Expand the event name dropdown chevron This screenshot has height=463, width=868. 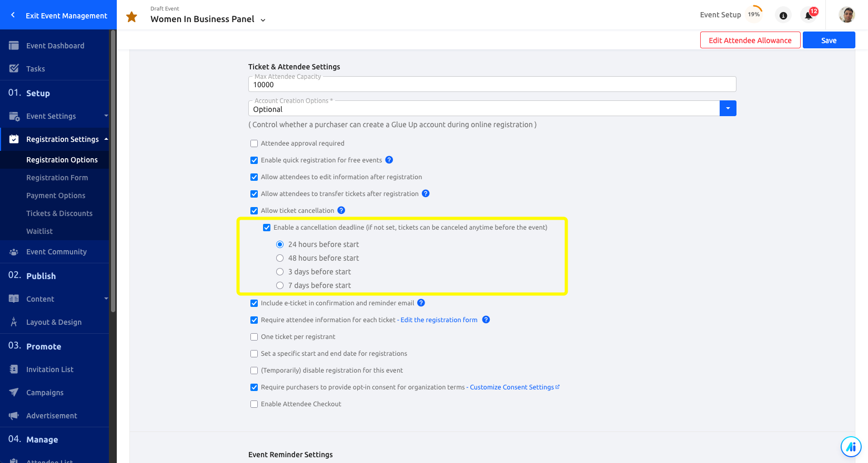coord(263,20)
